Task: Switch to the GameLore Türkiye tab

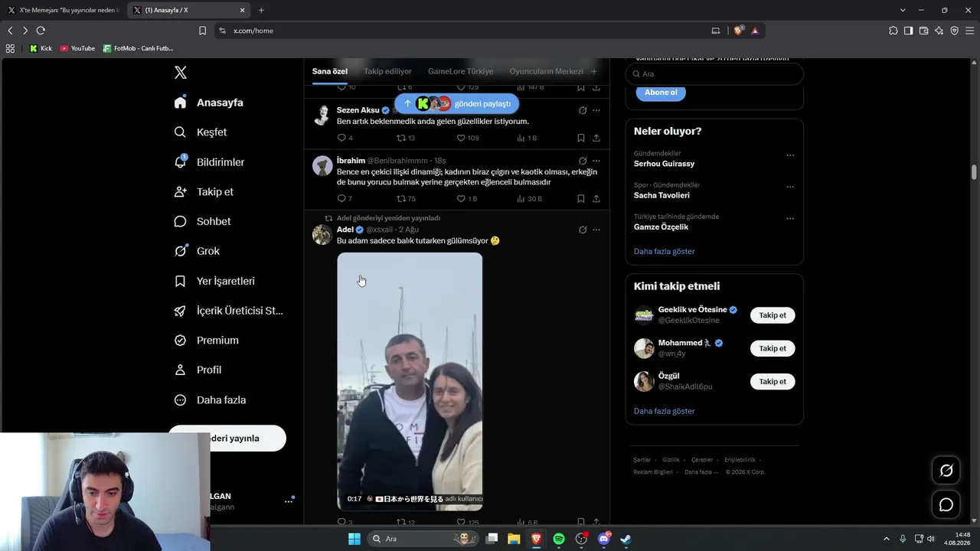Action: (x=460, y=71)
